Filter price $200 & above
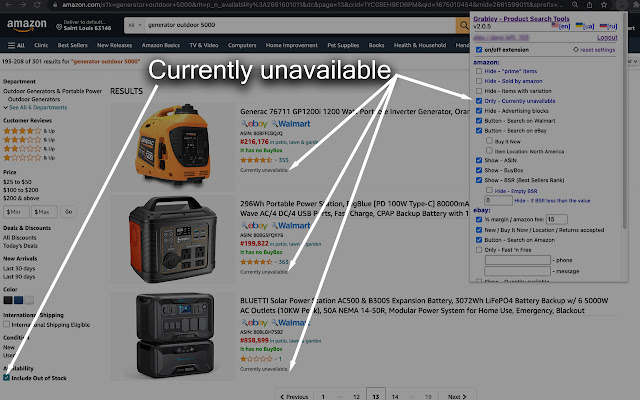640x400 pixels. click(x=21, y=198)
